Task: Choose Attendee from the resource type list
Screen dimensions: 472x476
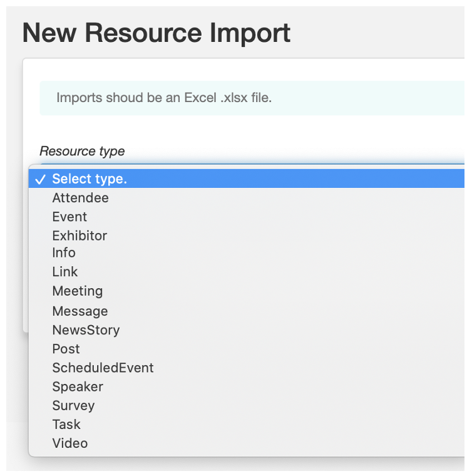Action: point(246,198)
